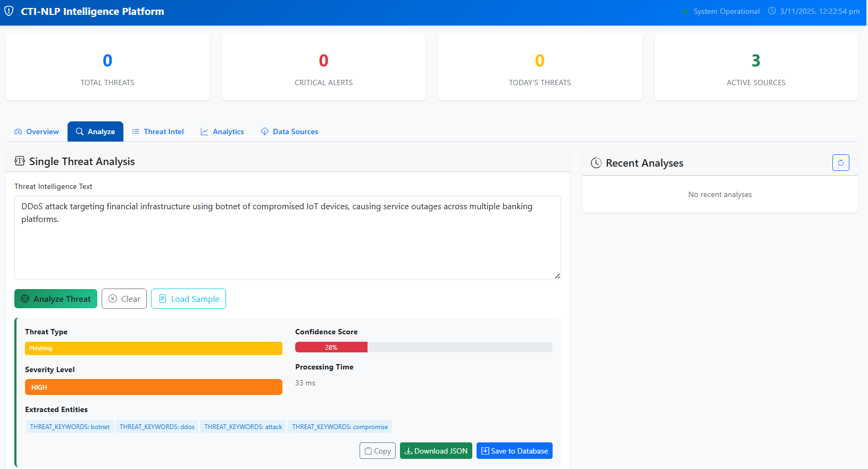
Task: Open the Threat Intel tab
Action: [x=158, y=131]
